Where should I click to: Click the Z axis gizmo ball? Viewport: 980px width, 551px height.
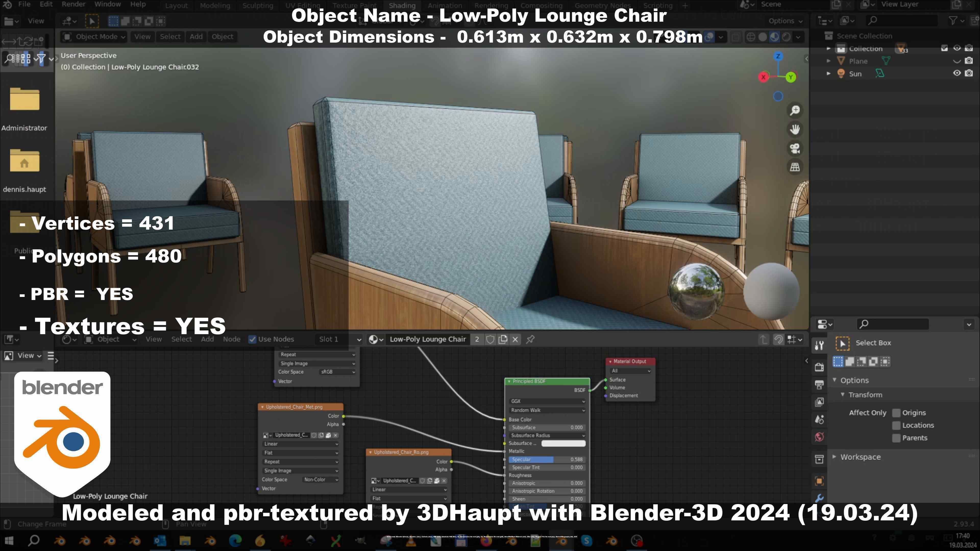point(778,56)
